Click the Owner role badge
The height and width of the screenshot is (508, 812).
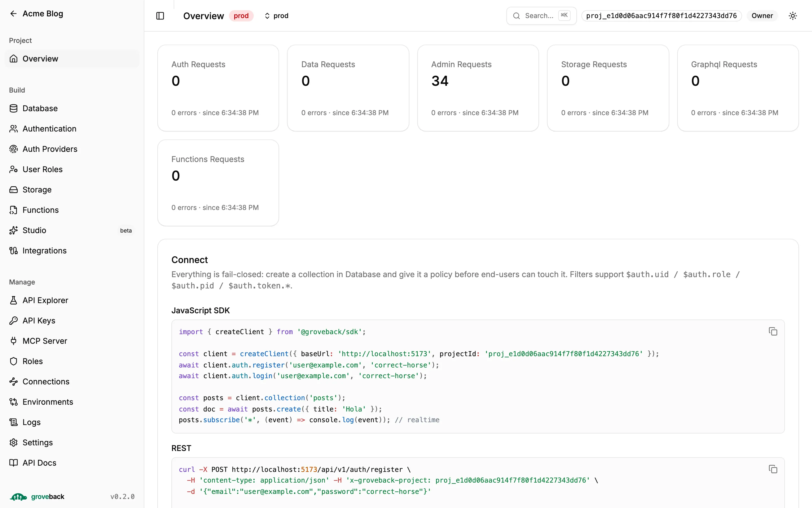[x=762, y=16]
